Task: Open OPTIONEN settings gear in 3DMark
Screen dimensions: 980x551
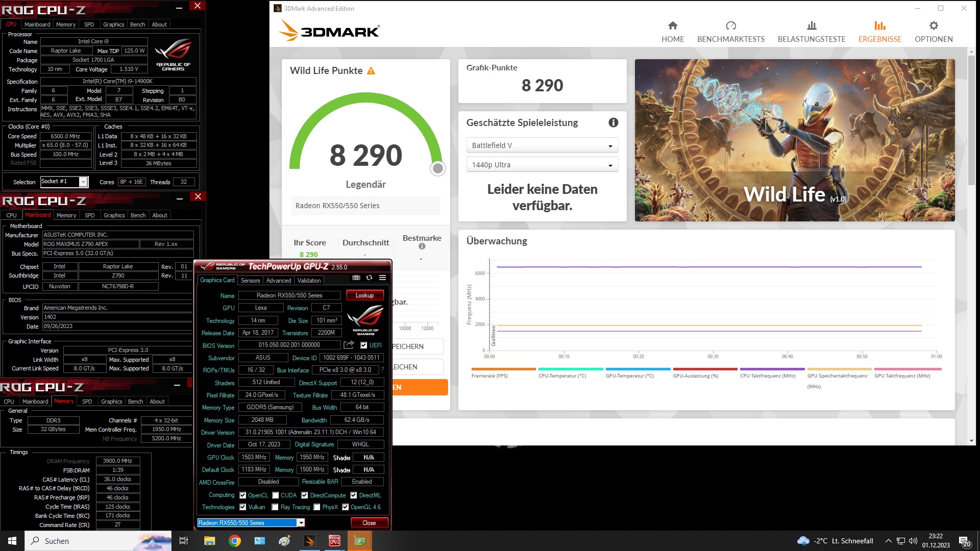Action: coord(934,32)
